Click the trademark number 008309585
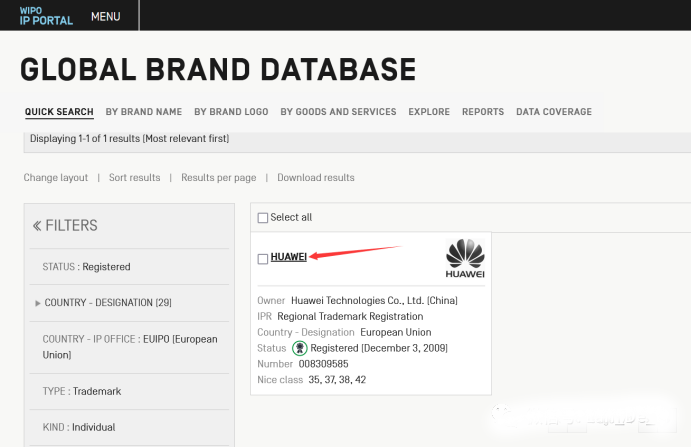This screenshot has width=692, height=448. point(323,364)
